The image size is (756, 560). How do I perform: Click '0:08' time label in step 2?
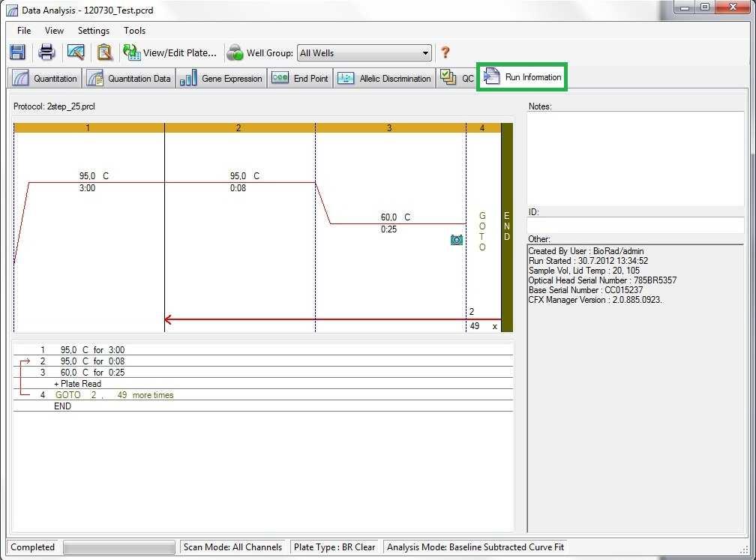coord(238,188)
